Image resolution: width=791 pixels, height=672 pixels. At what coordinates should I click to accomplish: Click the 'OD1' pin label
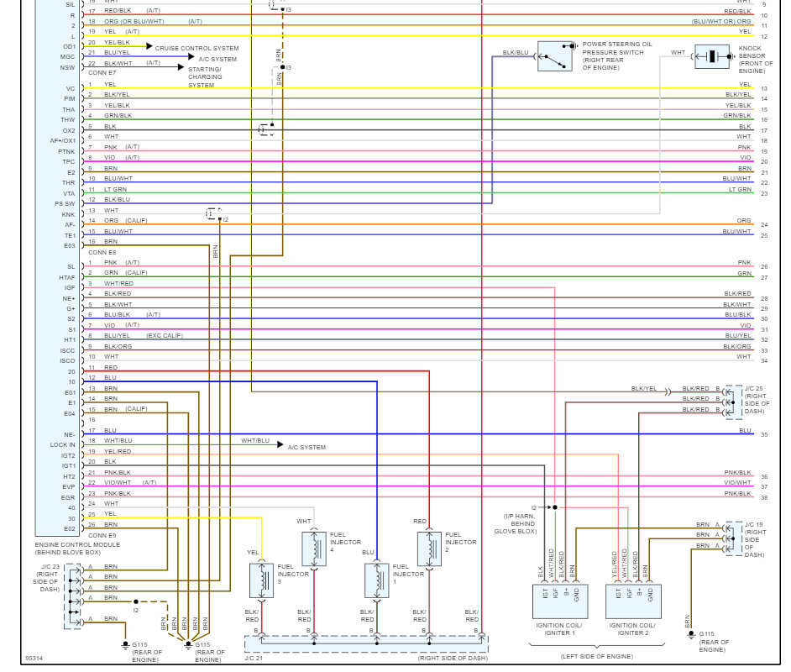click(x=69, y=46)
